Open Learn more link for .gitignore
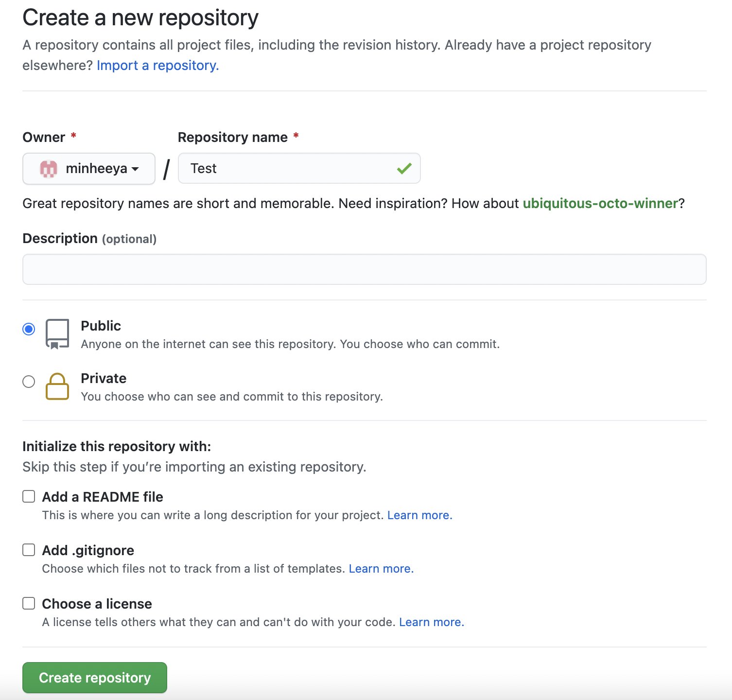732x700 pixels. click(382, 569)
